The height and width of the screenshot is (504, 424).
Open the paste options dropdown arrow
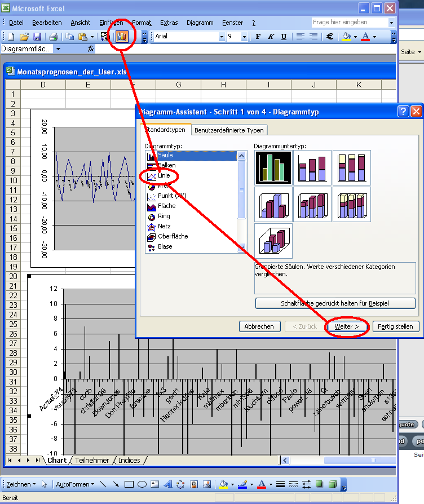[x=92, y=37]
